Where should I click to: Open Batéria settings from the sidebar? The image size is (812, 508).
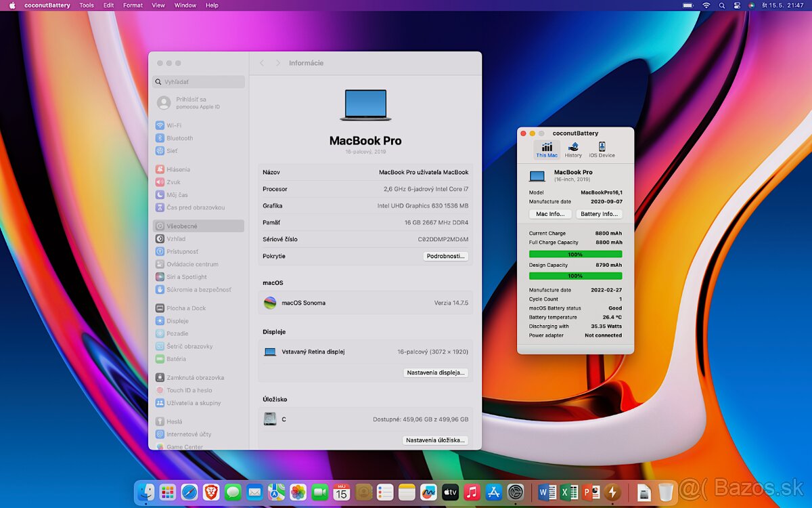[x=177, y=359]
